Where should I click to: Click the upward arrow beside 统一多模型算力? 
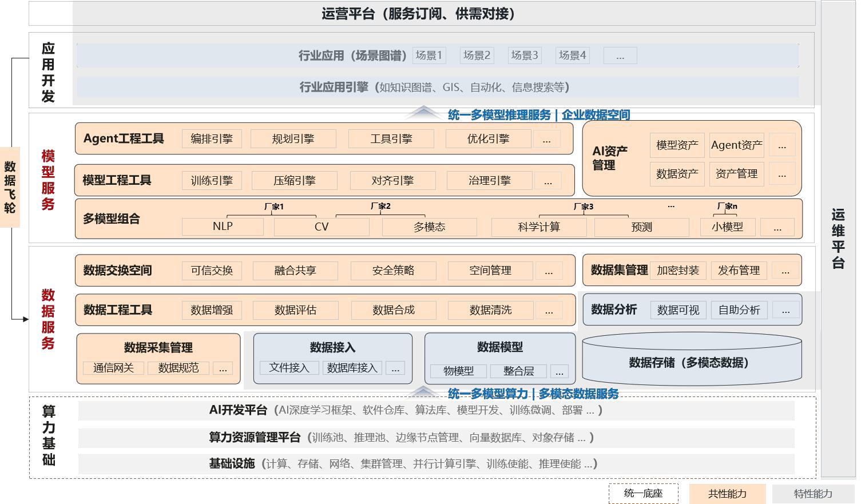pos(423,392)
